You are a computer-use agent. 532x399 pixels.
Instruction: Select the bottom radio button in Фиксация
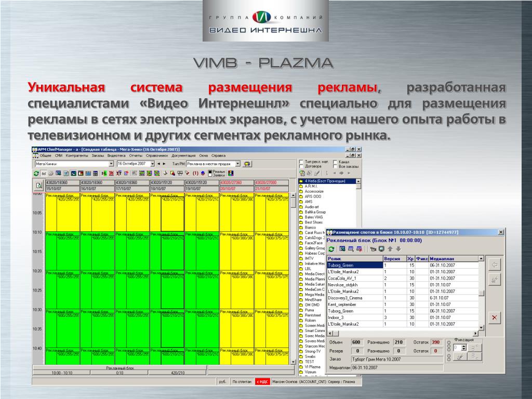[x=449, y=359]
